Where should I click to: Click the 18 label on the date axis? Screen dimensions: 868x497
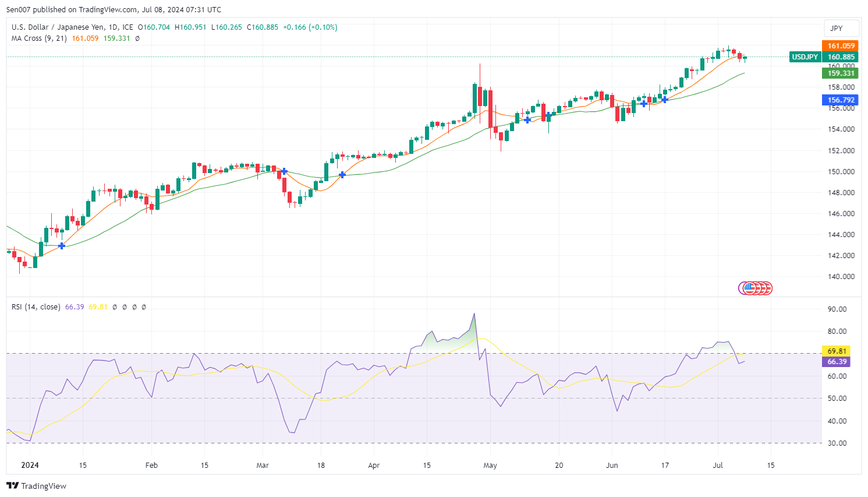click(321, 465)
